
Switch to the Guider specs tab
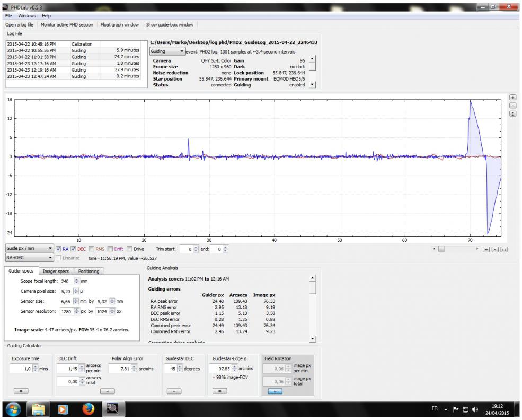pyautogui.click(x=21, y=271)
